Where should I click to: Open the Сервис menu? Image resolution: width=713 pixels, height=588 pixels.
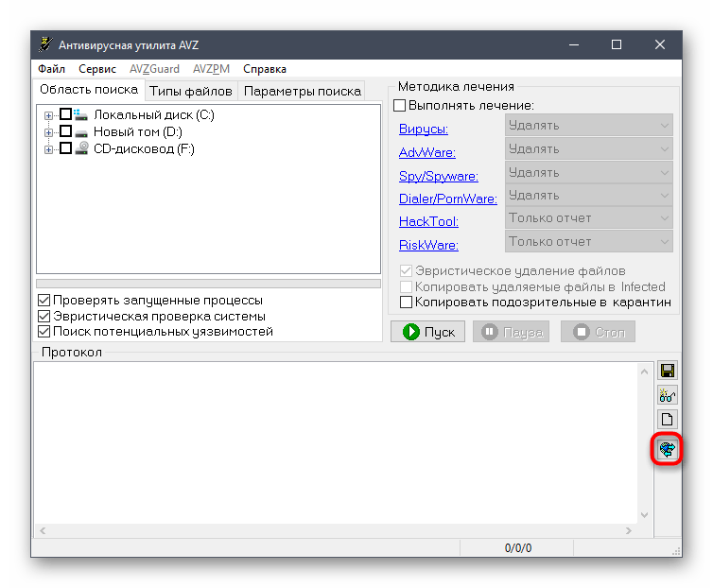pyautogui.click(x=96, y=69)
